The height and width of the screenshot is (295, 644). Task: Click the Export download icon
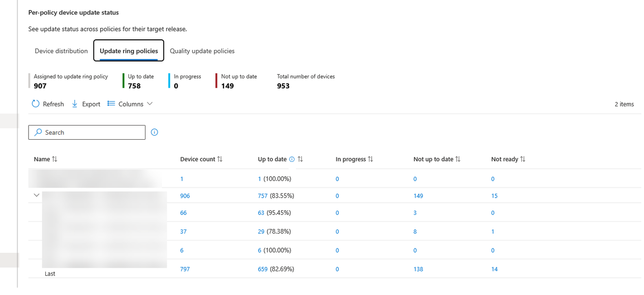point(75,104)
